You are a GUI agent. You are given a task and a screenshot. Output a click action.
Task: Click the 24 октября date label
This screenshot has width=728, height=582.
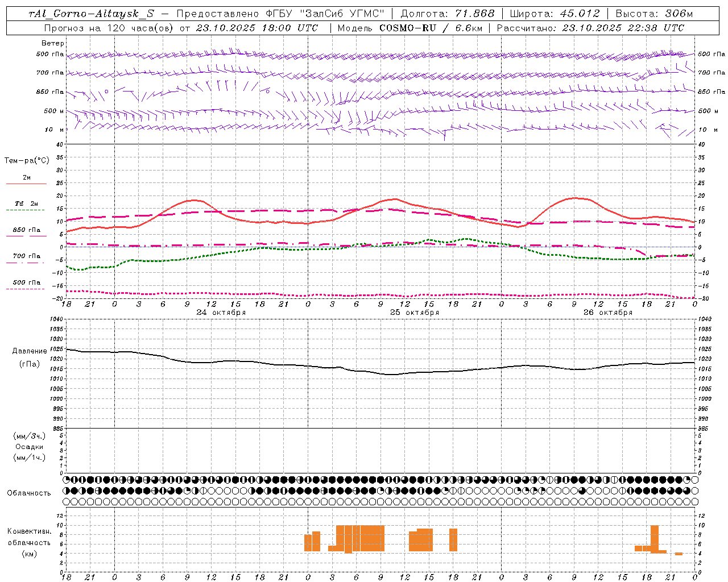click(x=221, y=313)
